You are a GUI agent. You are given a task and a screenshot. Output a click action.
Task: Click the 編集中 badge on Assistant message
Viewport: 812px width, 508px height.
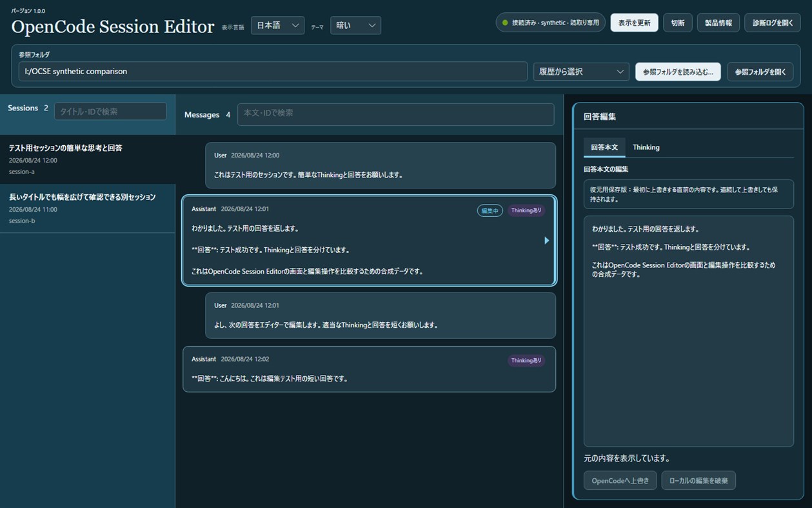[x=490, y=210]
